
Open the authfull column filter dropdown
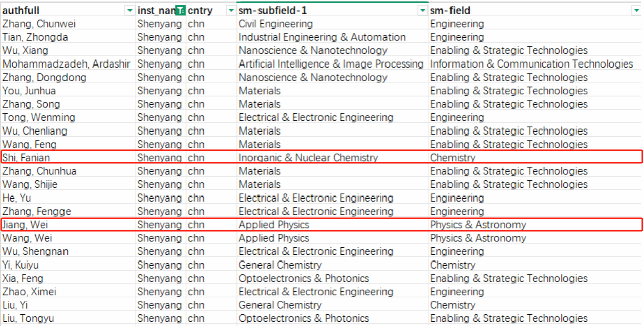point(130,11)
